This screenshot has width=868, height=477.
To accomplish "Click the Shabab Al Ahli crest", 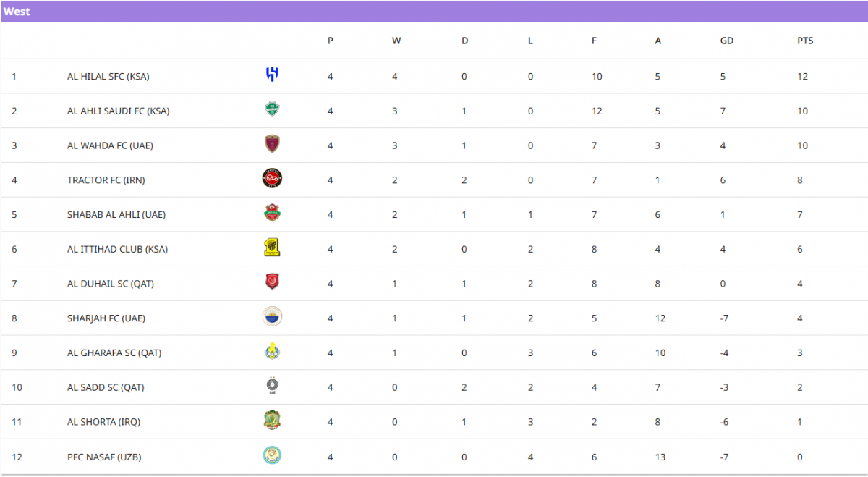I will tap(272, 213).
